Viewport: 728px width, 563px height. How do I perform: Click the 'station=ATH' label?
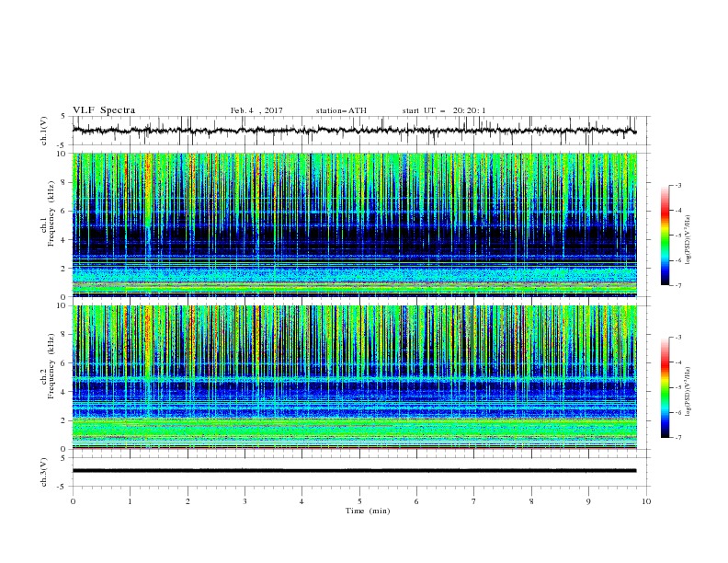tap(341, 110)
